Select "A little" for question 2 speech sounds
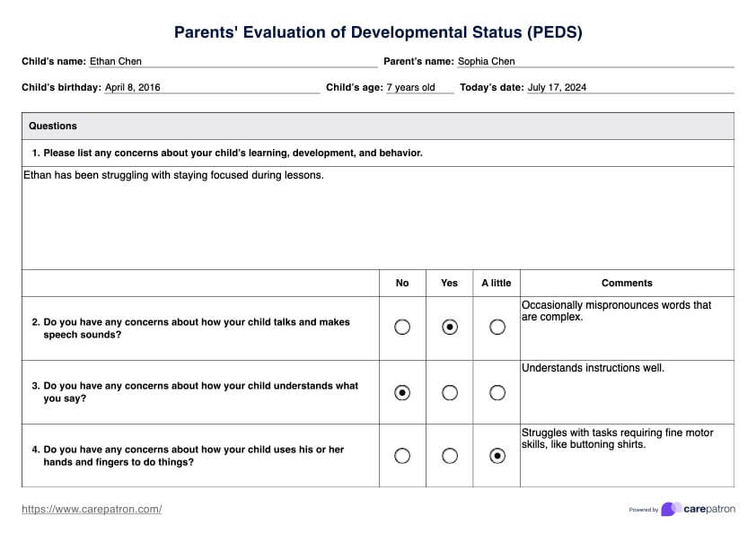This screenshot has width=756, height=534. pyautogui.click(x=497, y=328)
